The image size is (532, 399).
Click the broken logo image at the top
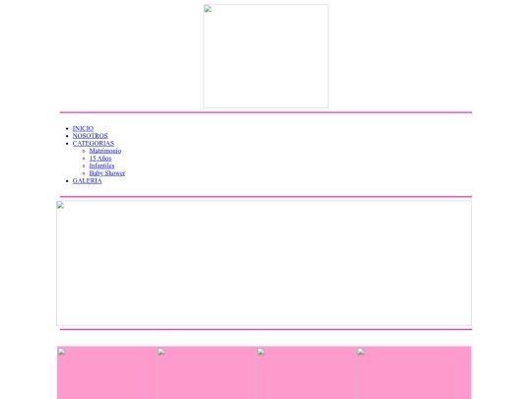266,56
